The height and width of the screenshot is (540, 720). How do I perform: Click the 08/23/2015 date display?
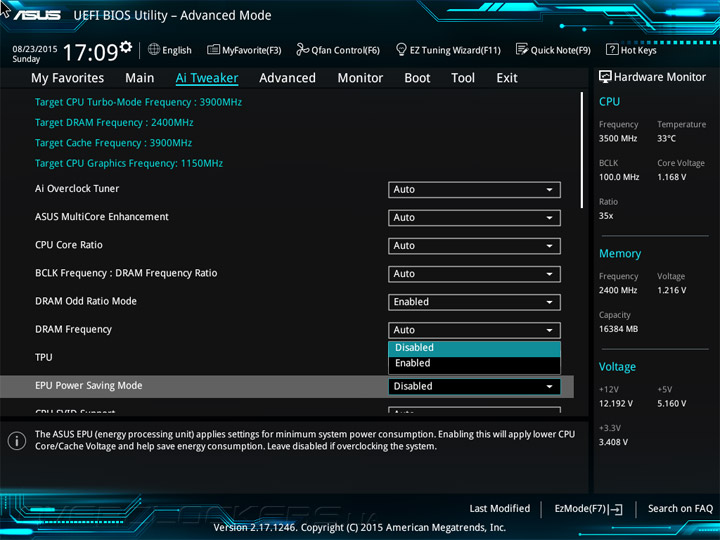click(x=35, y=49)
